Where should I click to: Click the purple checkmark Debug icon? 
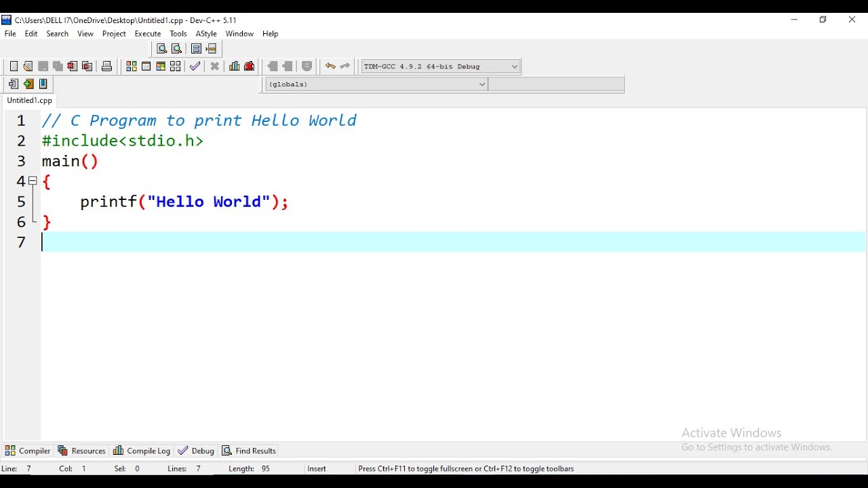pos(195,66)
